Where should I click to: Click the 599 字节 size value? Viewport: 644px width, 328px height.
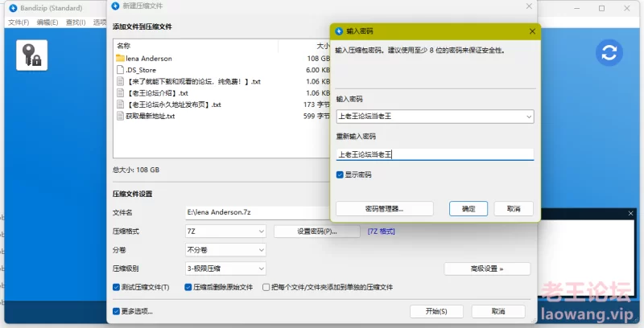(x=316, y=116)
